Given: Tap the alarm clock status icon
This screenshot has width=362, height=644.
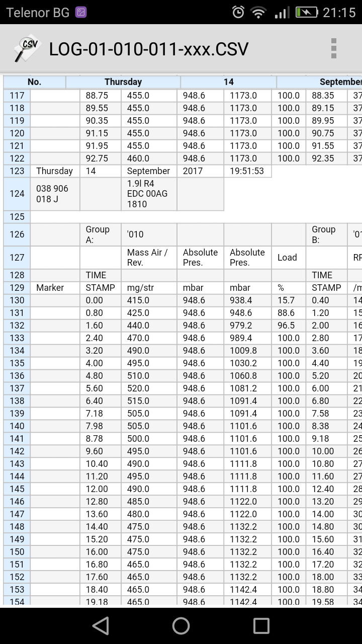Looking at the screenshot, I should coord(238,13).
